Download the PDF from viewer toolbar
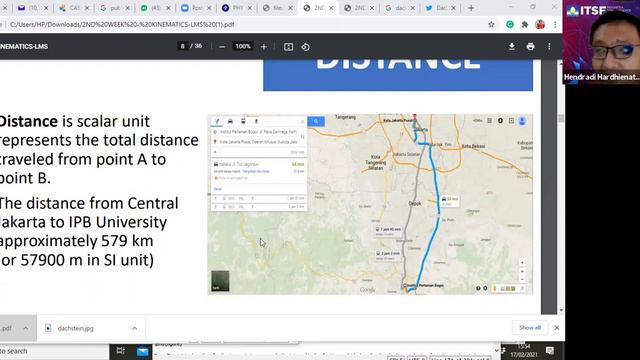640x360 pixels. [511, 47]
